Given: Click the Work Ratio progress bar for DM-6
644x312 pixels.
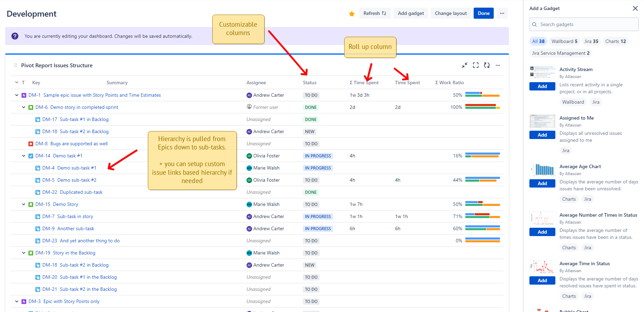Looking at the screenshot, I should coord(482,107).
